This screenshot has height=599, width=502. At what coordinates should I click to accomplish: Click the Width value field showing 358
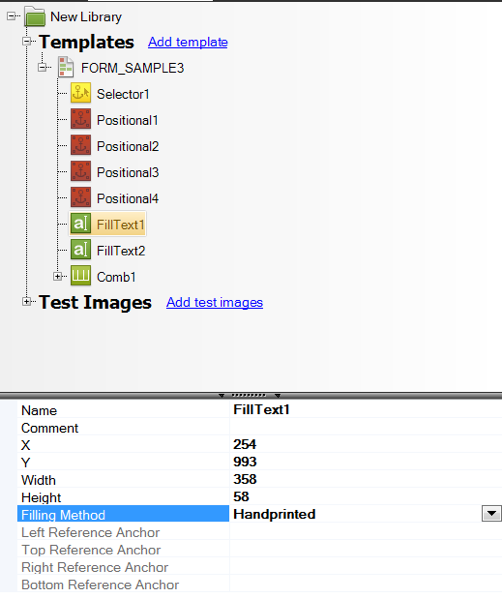[366, 479]
